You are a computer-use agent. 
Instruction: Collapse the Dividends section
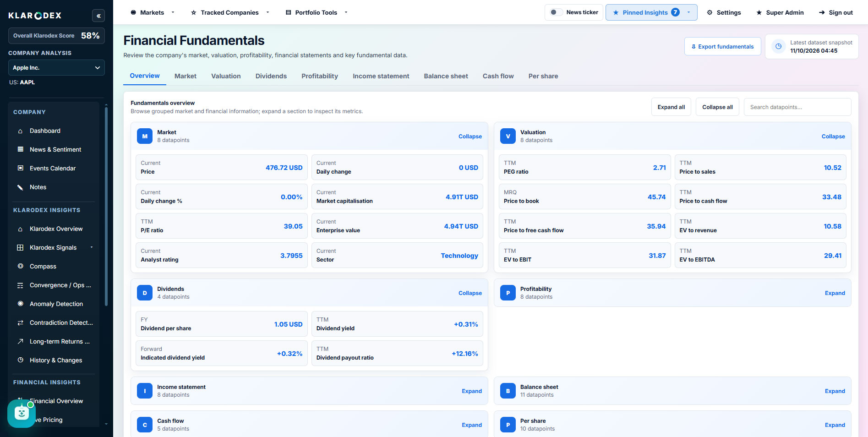(x=470, y=293)
